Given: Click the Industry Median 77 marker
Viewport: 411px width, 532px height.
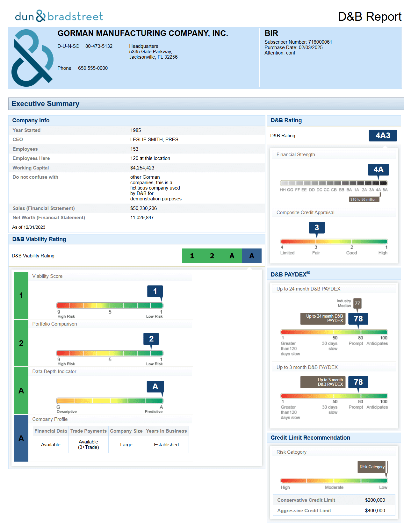Looking at the screenshot, I should [357, 303].
